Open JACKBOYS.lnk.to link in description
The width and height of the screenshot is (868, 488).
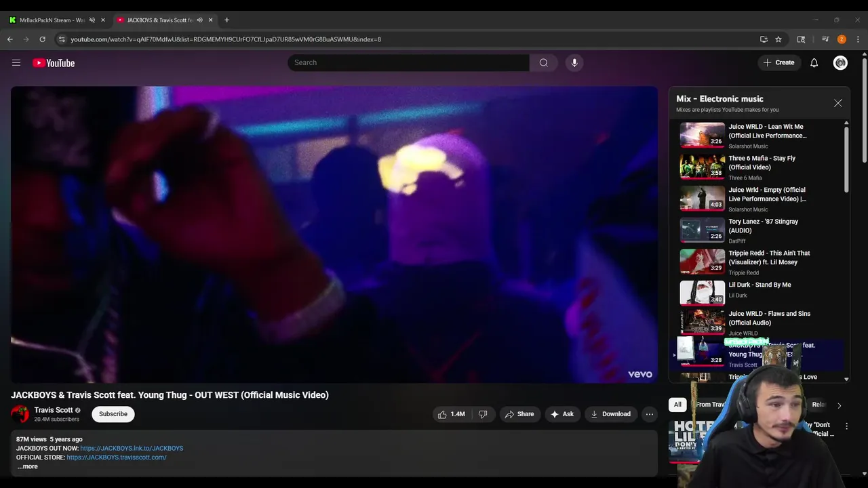point(132,448)
